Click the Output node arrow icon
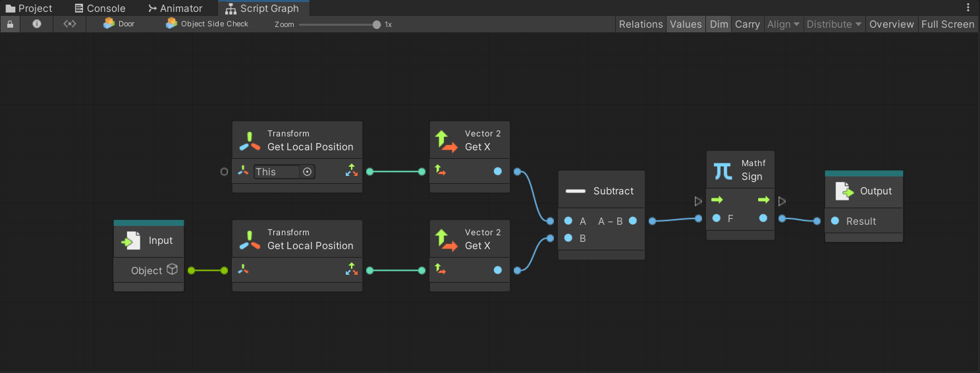Screen dimensions: 980x373 tap(844, 191)
